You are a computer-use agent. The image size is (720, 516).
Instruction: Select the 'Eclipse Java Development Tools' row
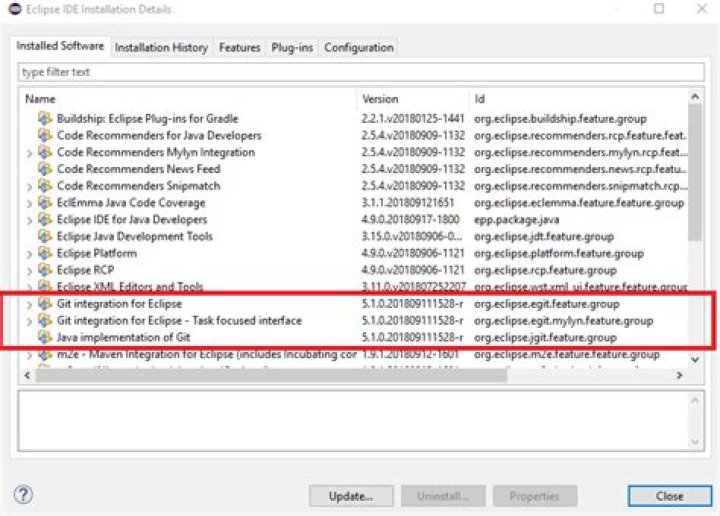(x=354, y=236)
